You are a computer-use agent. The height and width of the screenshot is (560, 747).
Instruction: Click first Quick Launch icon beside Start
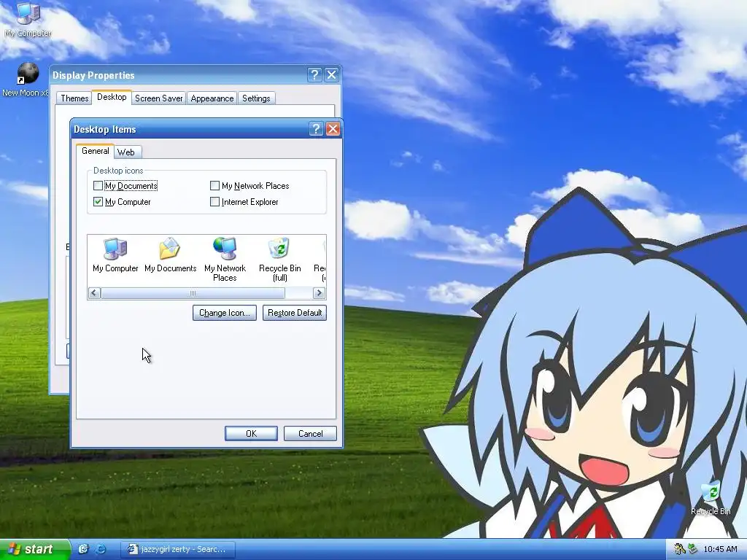83,549
